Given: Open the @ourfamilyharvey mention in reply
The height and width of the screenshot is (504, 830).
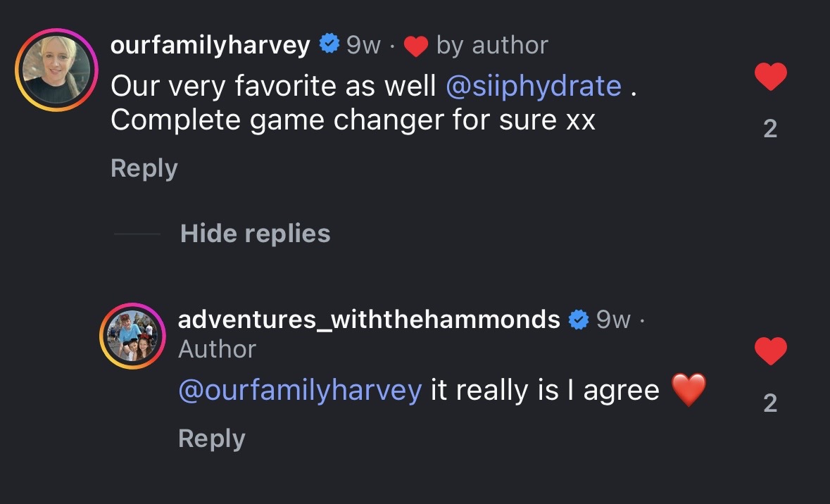Looking at the screenshot, I should click(300, 389).
